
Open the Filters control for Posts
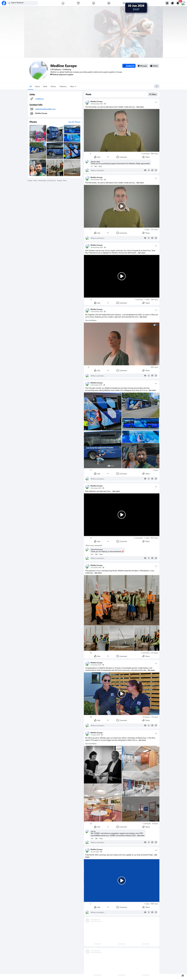coord(153,94)
